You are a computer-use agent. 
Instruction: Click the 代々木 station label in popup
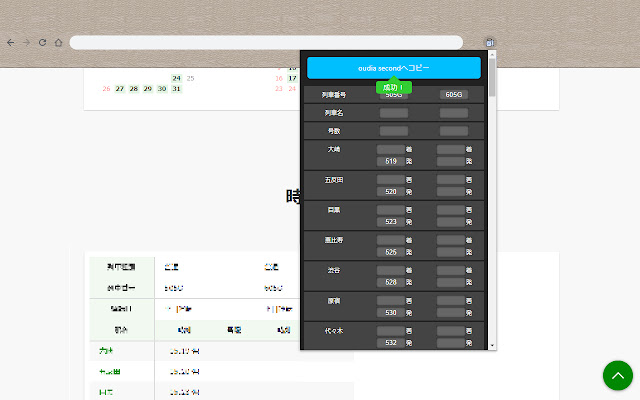click(334, 331)
